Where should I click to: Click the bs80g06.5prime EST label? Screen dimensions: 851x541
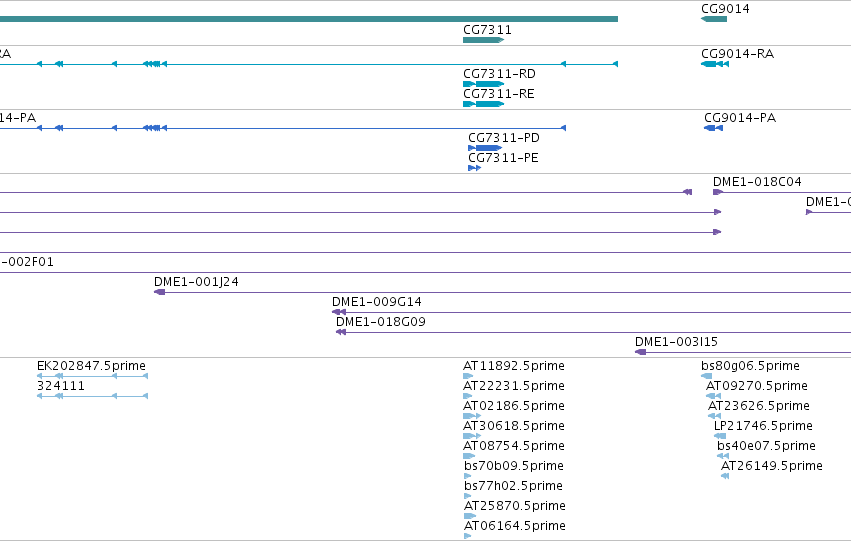(x=750, y=366)
